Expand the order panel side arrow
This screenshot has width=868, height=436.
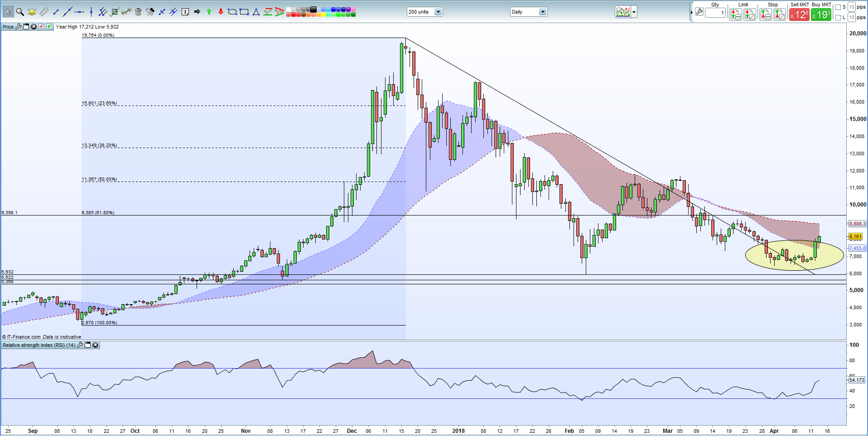pos(691,12)
